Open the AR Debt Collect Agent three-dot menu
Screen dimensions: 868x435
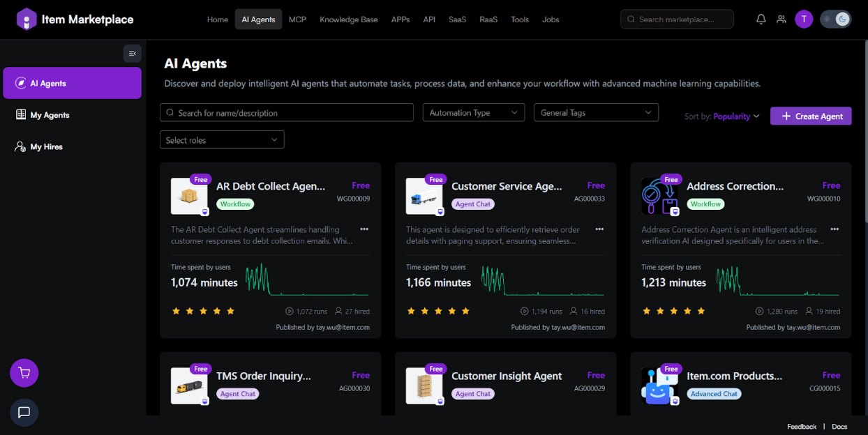364,229
